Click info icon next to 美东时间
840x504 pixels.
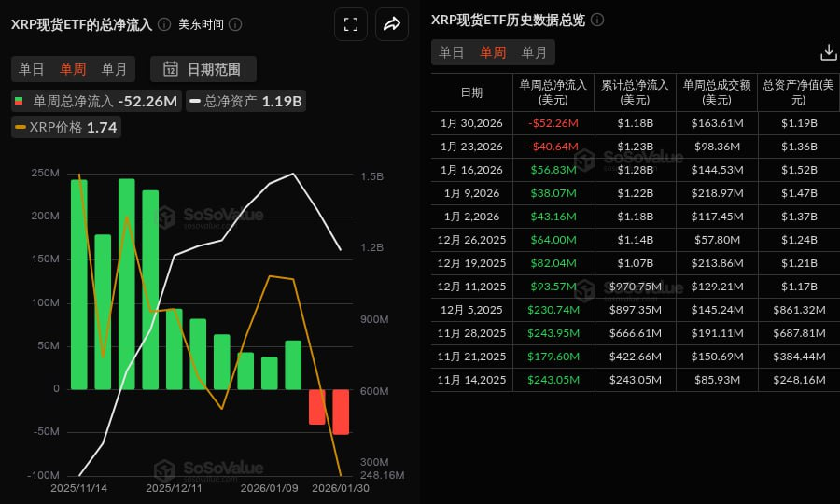coord(235,24)
